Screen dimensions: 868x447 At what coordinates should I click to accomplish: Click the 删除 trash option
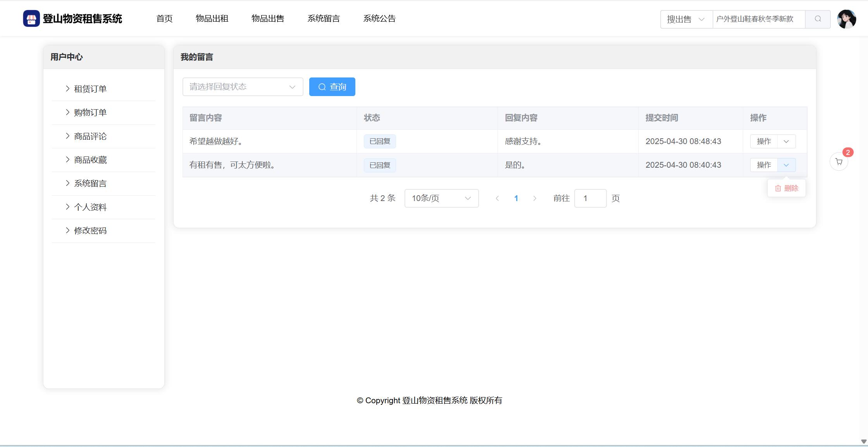click(x=786, y=188)
